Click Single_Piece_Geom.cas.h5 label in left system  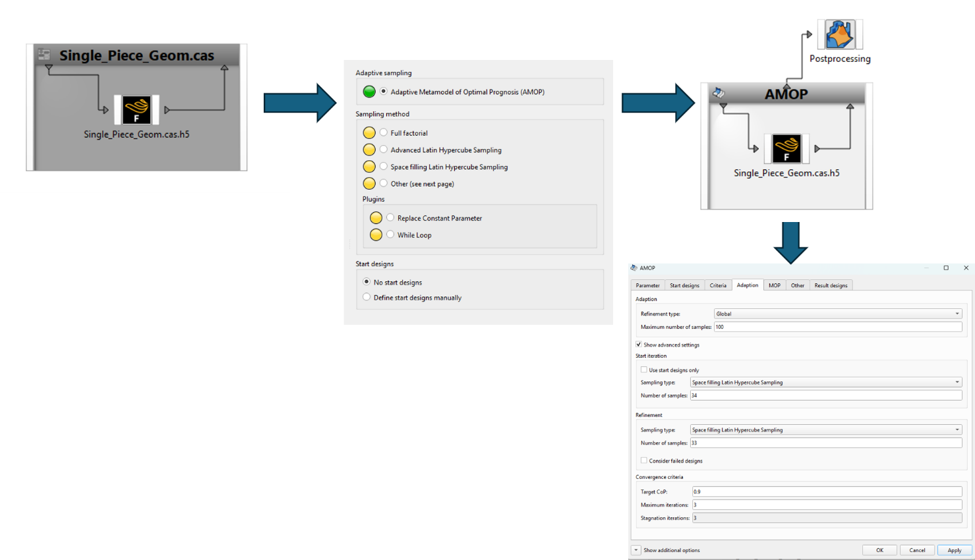136,134
